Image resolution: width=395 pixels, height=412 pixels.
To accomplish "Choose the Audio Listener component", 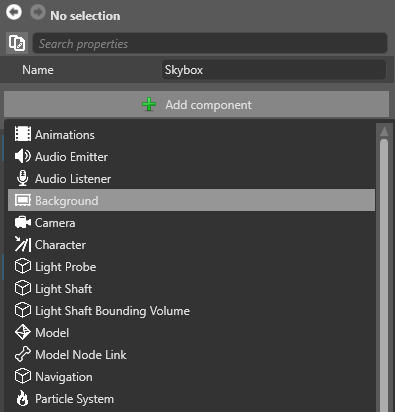I will (191, 179).
